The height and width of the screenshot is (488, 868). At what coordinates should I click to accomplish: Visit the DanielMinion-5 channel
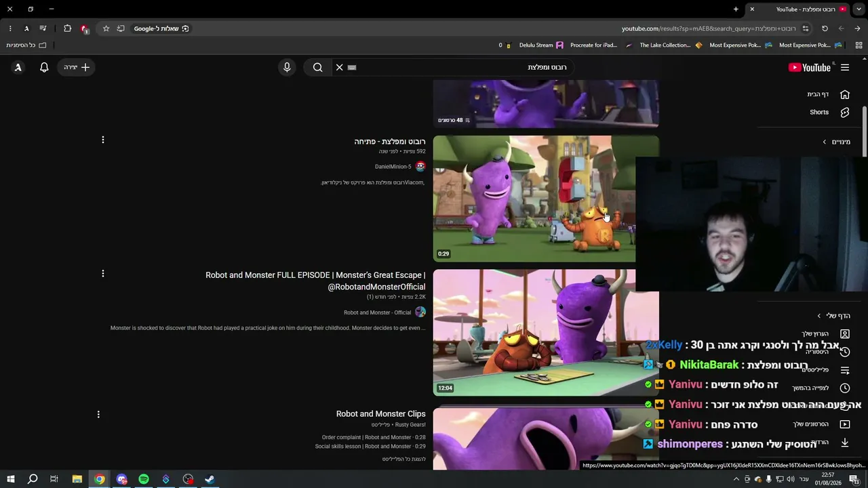pos(393,167)
